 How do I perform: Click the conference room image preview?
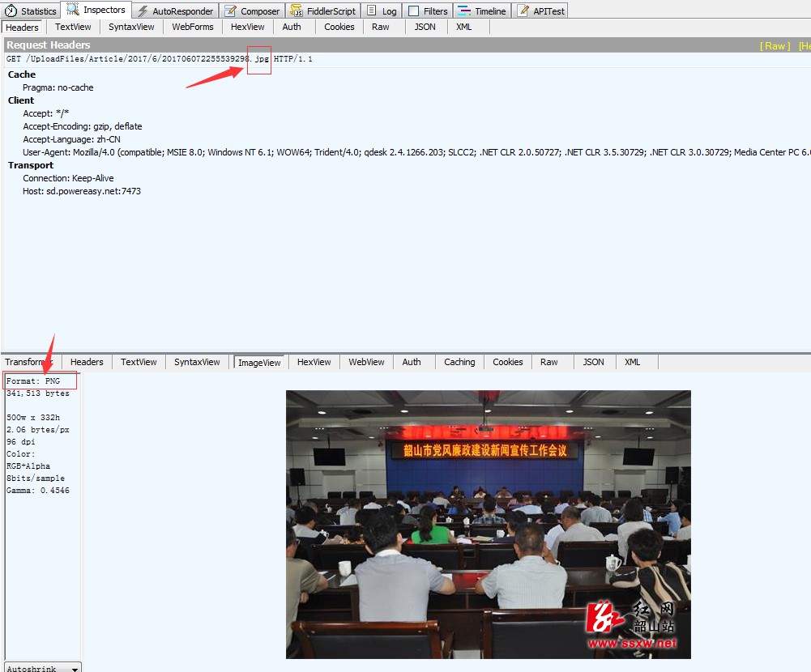(x=488, y=524)
